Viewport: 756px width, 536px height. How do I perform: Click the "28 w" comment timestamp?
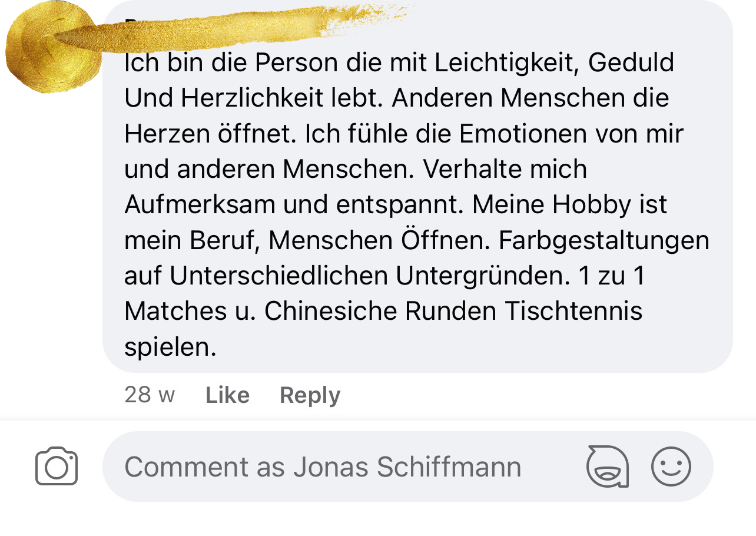[150, 395]
